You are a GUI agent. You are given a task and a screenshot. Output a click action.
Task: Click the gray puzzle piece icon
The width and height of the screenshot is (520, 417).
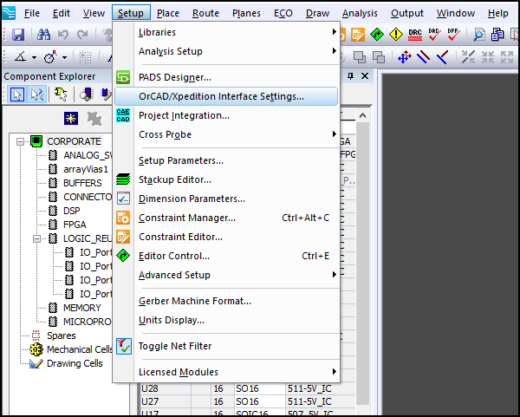click(94, 118)
